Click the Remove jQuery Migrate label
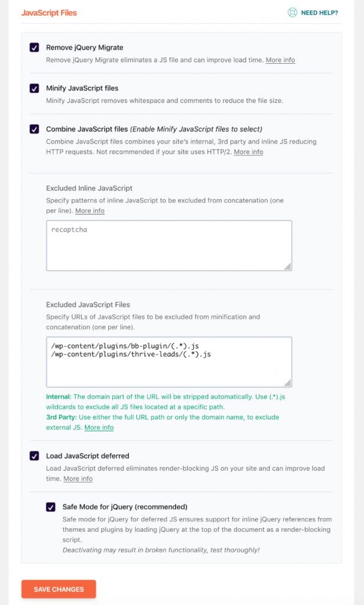Screen dimensions: 364x605 tap(84, 47)
